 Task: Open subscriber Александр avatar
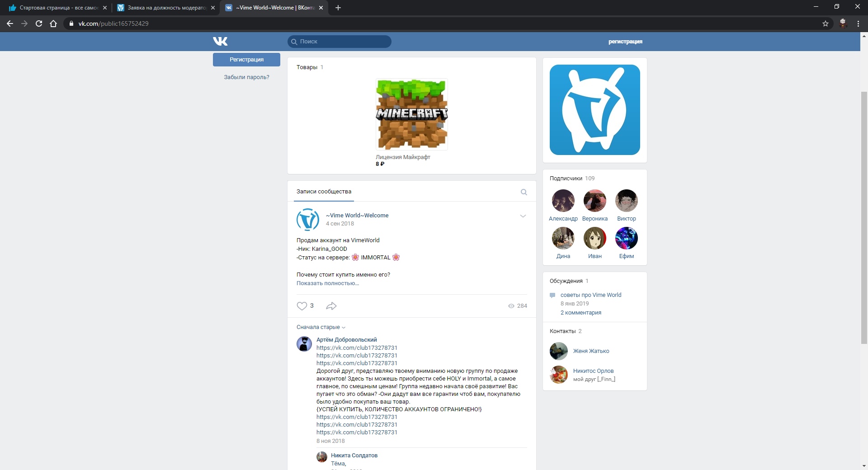(563, 201)
